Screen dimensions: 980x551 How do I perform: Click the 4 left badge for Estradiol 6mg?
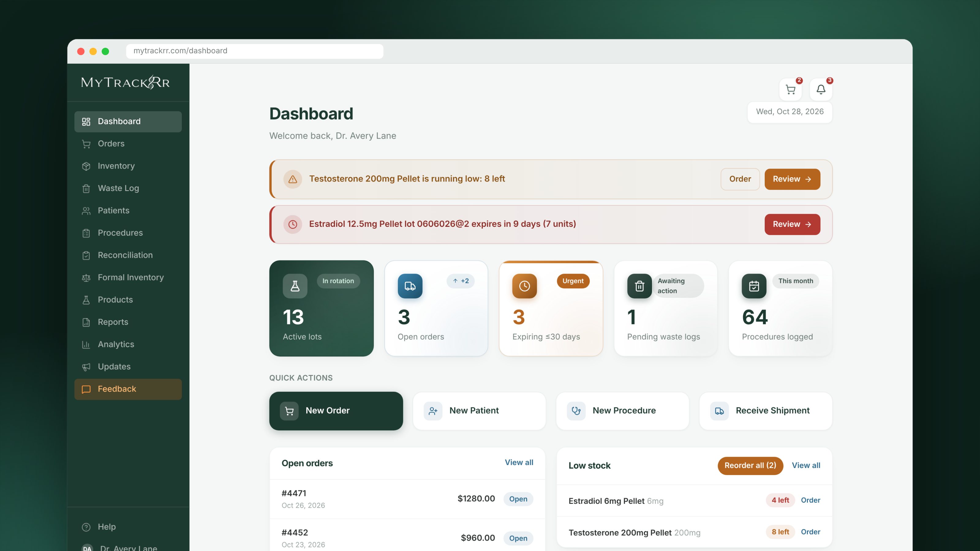(x=780, y=500)
